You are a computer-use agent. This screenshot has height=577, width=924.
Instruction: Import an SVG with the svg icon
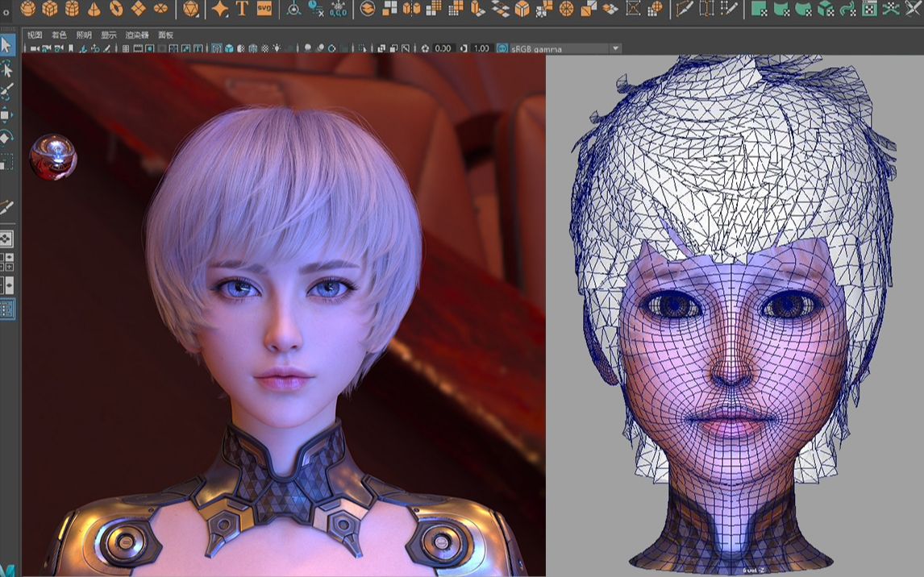tap(264, 8)
